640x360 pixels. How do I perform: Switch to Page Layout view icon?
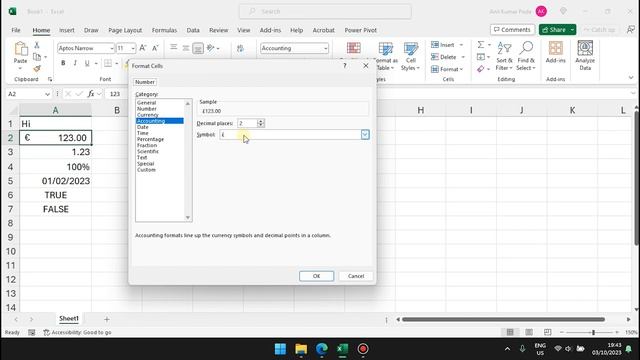point(529,332)
